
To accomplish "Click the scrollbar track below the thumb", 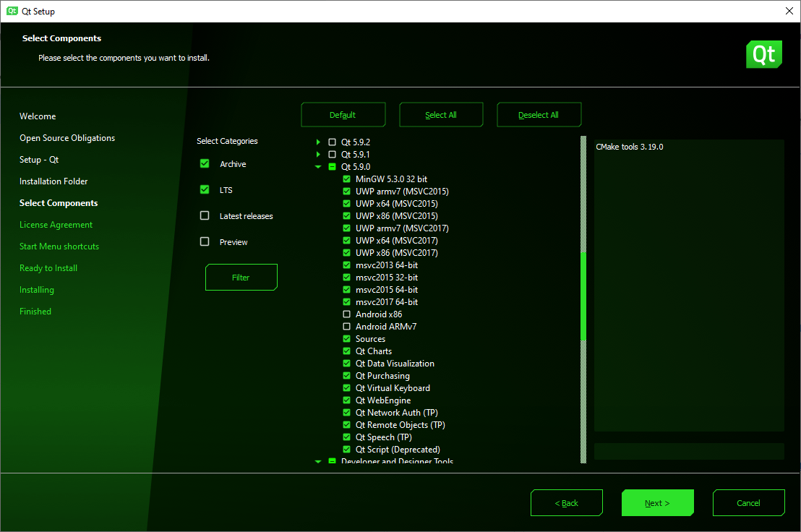I will [583, 401].
